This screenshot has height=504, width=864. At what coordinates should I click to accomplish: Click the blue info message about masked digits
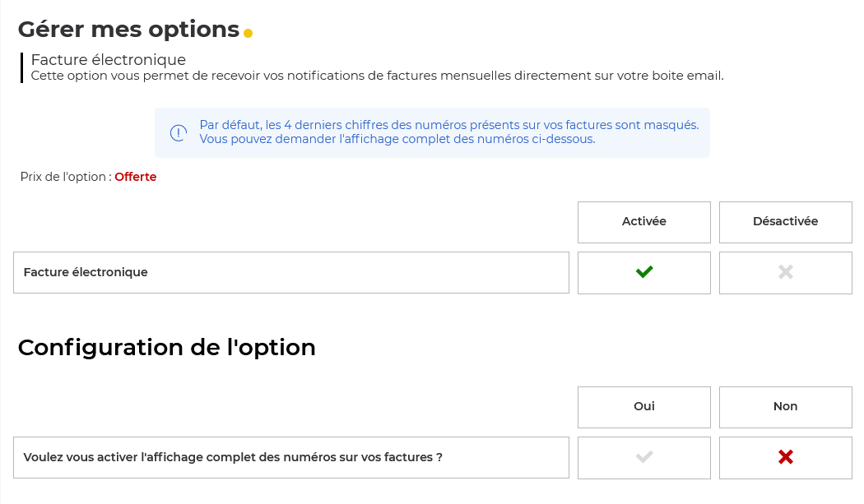click(x=448, y=125)
